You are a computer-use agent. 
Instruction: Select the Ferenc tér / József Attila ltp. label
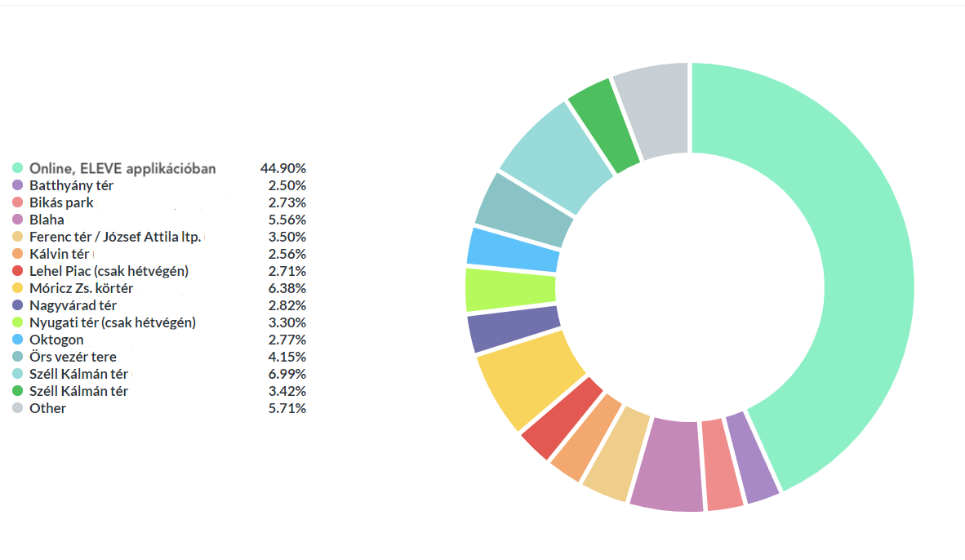pyautogui.click(x=115, y=237)
